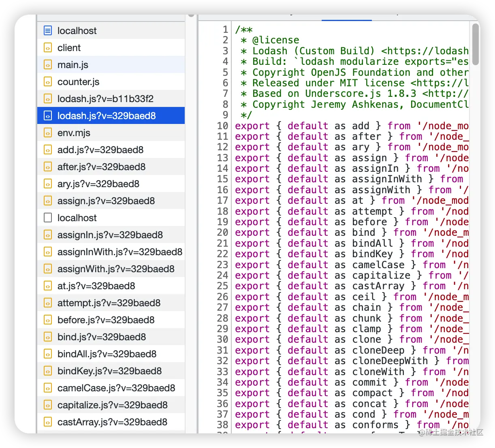Select after.js?v=329baed8 file name

pyautogui.click(x=102, y=167)
